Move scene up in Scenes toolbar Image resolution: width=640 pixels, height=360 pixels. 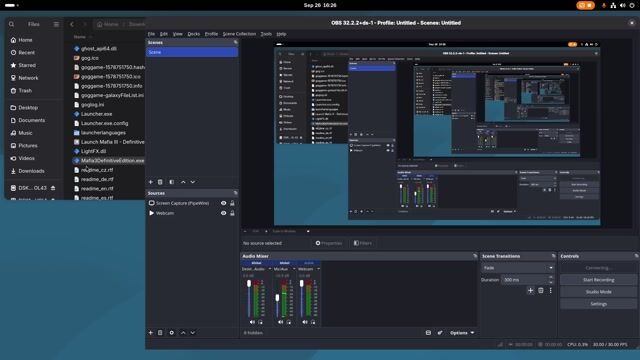(x=183, y=182)
